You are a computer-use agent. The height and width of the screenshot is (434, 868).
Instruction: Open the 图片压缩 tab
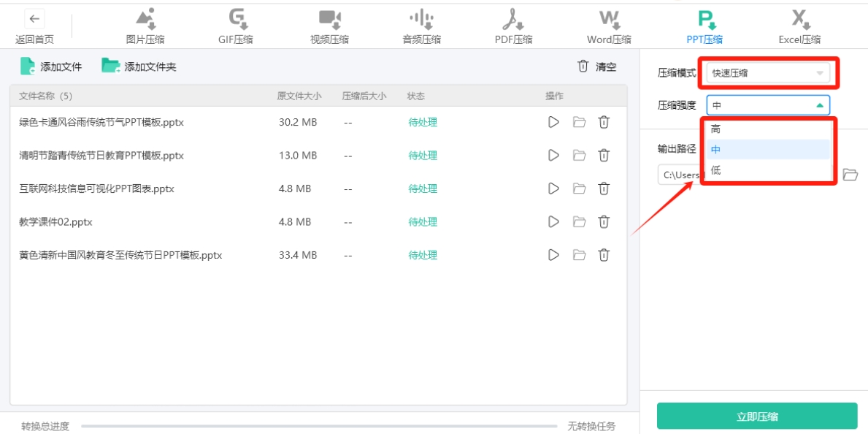click(x=145, y=26)
